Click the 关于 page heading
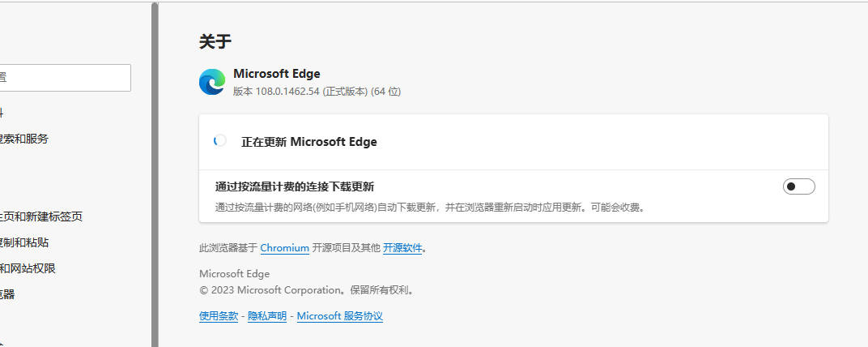Screen dimensions: 868x347 [x=215, y=41]
